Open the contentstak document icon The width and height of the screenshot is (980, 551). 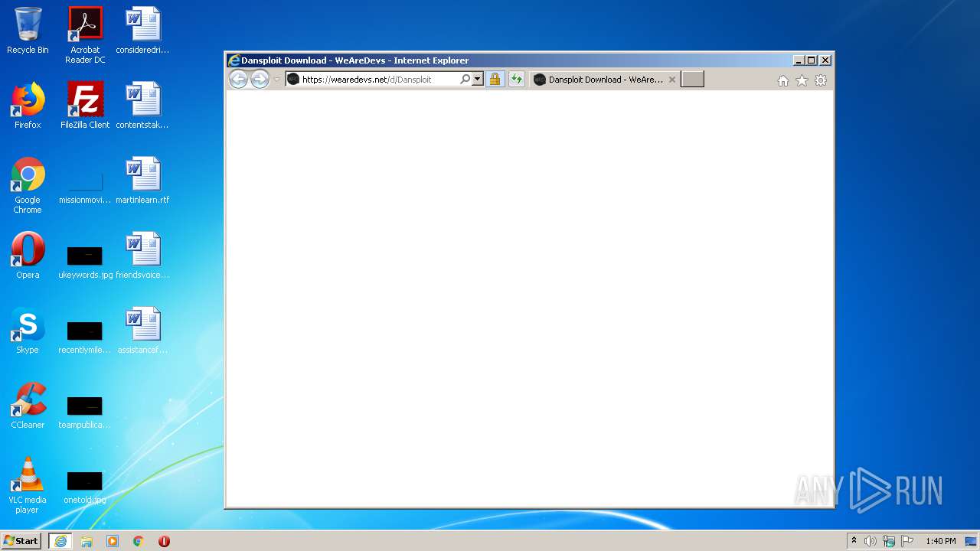tap(142, 106)
